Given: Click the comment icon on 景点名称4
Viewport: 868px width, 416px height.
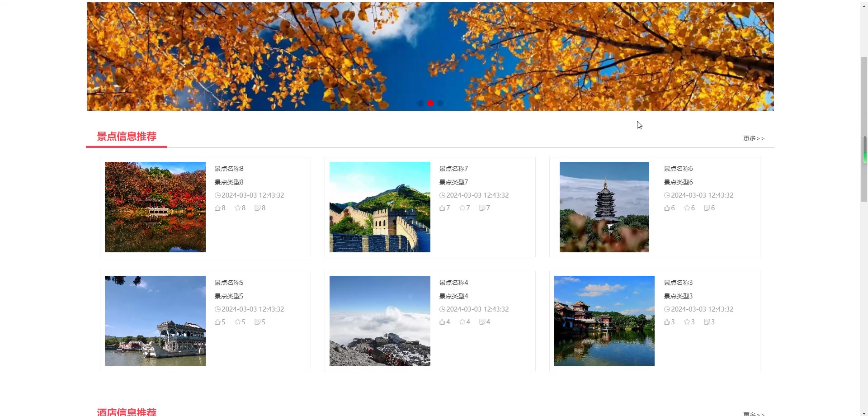Looking at the screenshot, I should tap(482, 322).
